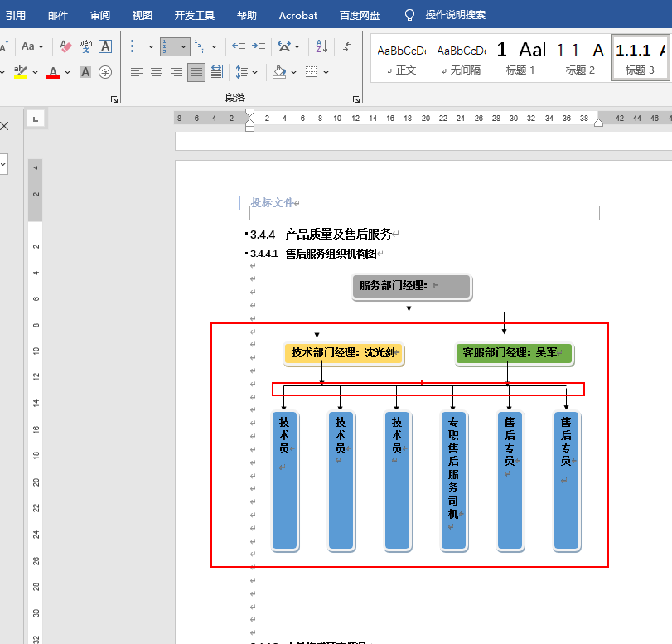The image size is (672, 644).
Task: Switch to the 审阅 tab
Action: (x=100, y=16)
